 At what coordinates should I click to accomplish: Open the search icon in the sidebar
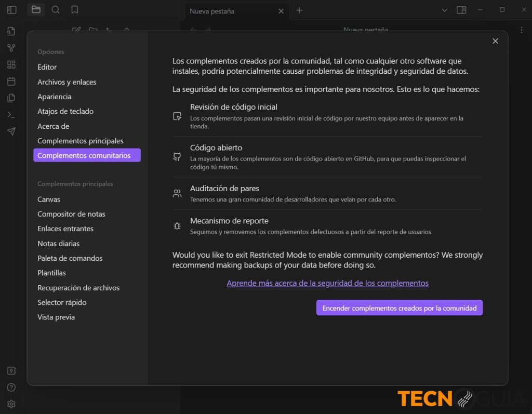pos(56,9)
